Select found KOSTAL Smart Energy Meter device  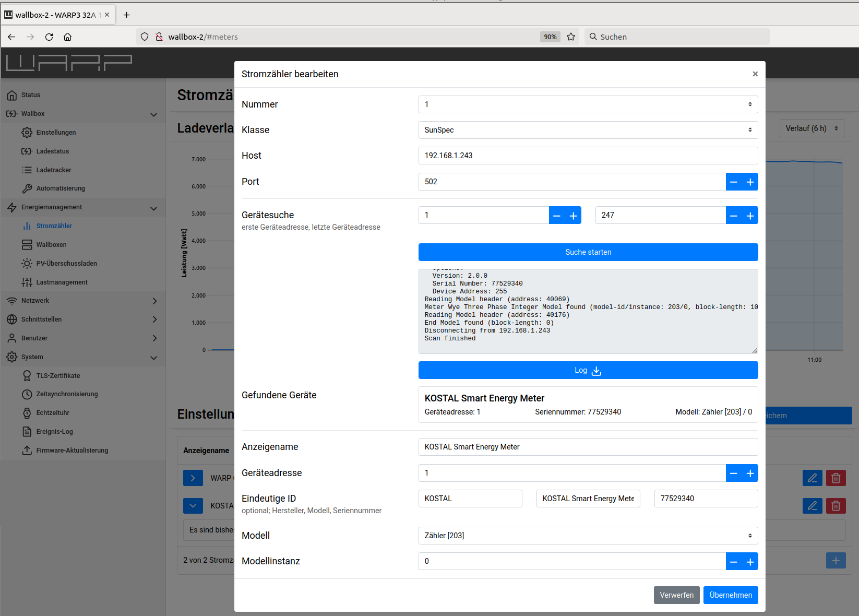588,405
